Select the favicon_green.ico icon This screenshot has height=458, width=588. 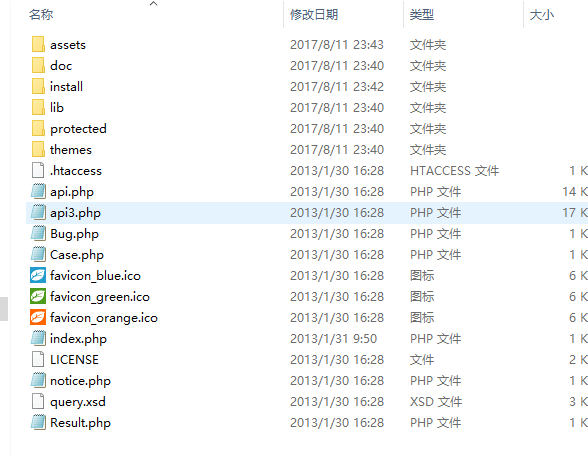(x=38, y=296)
